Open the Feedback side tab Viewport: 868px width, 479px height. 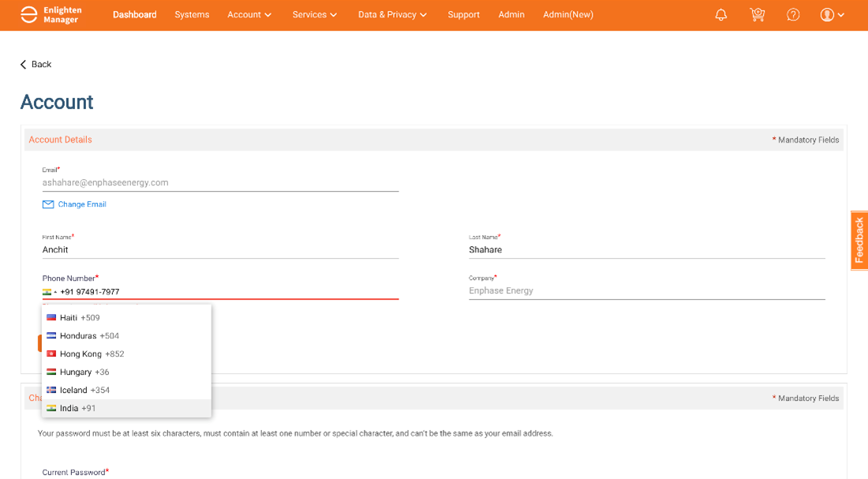click(x=859, y=241)
